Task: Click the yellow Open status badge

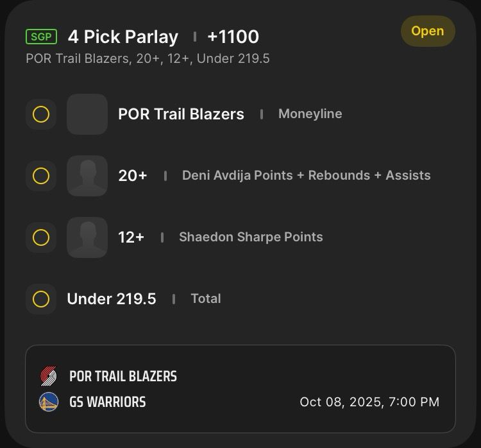Action: (428, 31)
